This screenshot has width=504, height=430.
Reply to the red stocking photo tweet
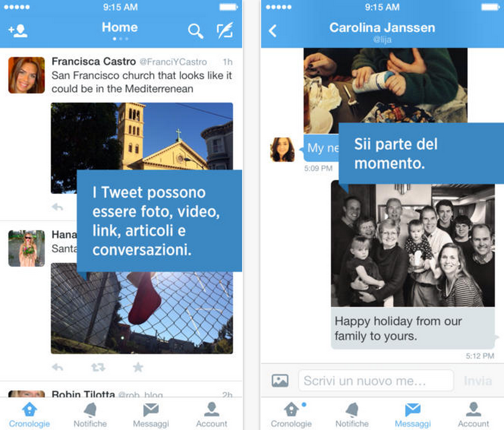point(57,367)
